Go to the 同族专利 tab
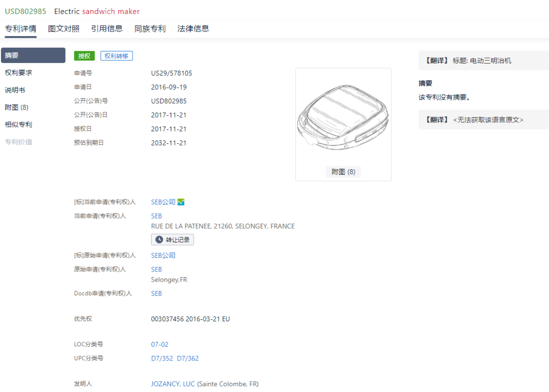Screen dimensions: 549x392 150,29
